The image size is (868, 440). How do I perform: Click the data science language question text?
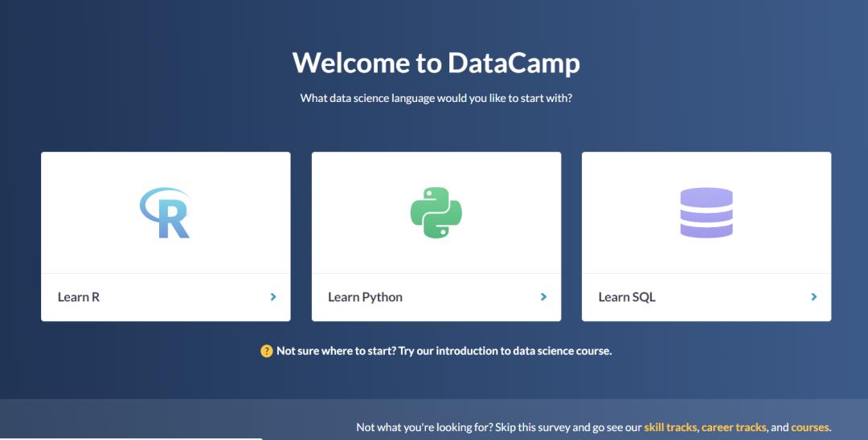[x=436, y=99]
